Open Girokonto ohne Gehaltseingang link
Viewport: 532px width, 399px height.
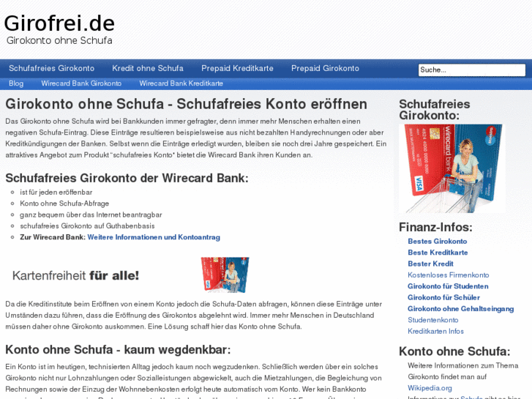click(x=461, y=308)
